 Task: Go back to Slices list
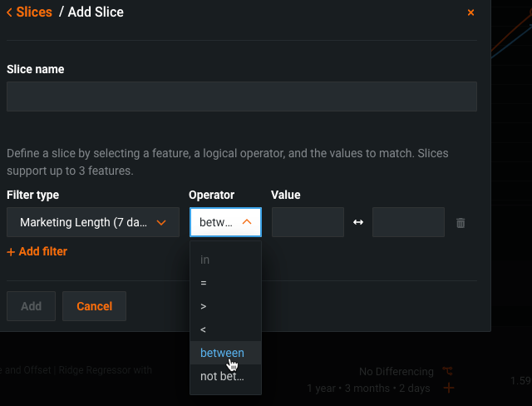[34, 12]
